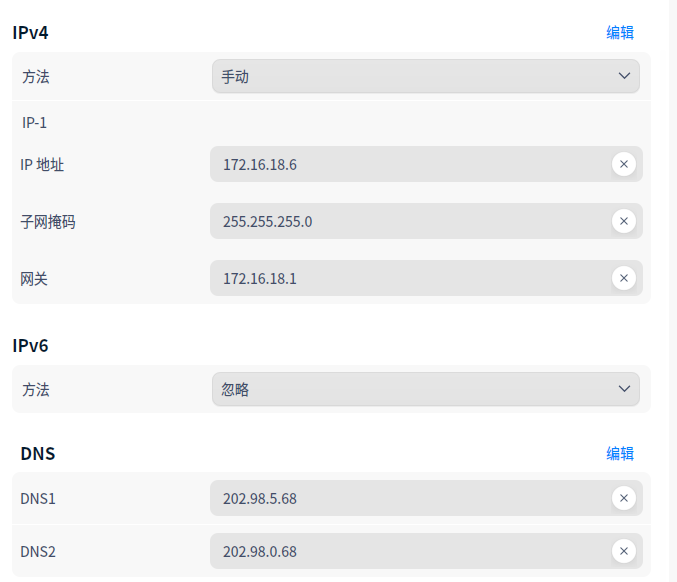Focus the 子网掩码 input field

(410, 221)
